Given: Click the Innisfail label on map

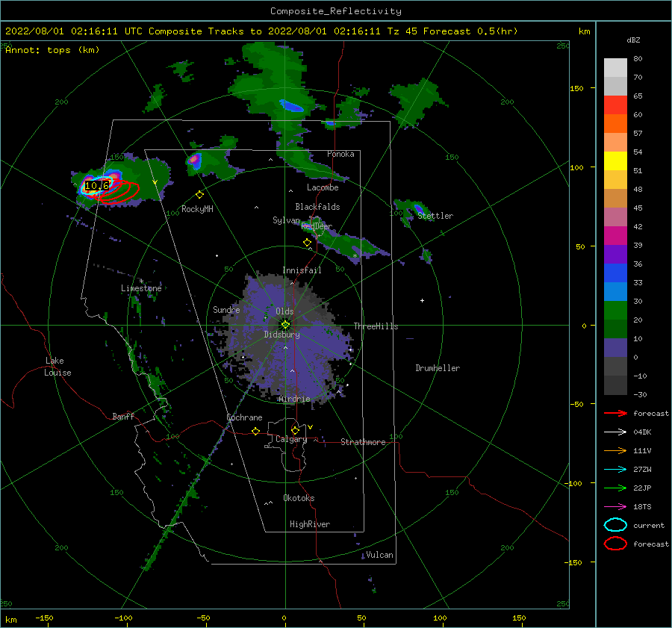Looking at the screenshot, I should point(302,270).
